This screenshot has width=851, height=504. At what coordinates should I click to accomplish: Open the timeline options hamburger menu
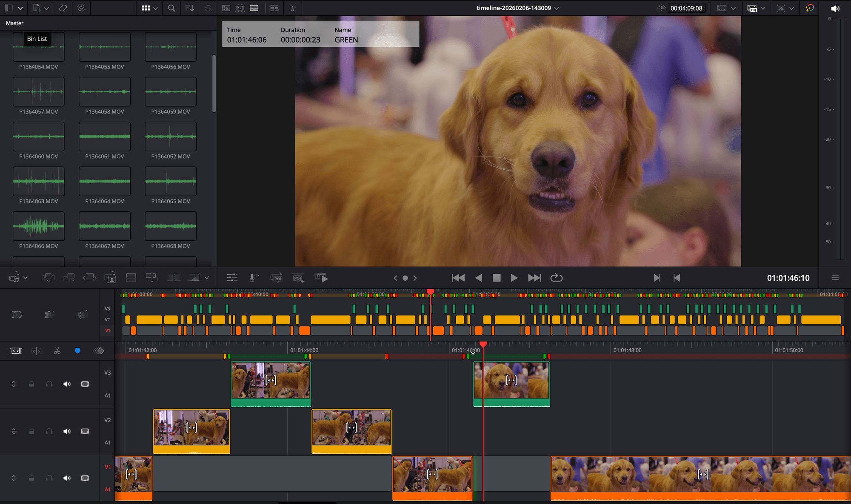coord(835,278)
